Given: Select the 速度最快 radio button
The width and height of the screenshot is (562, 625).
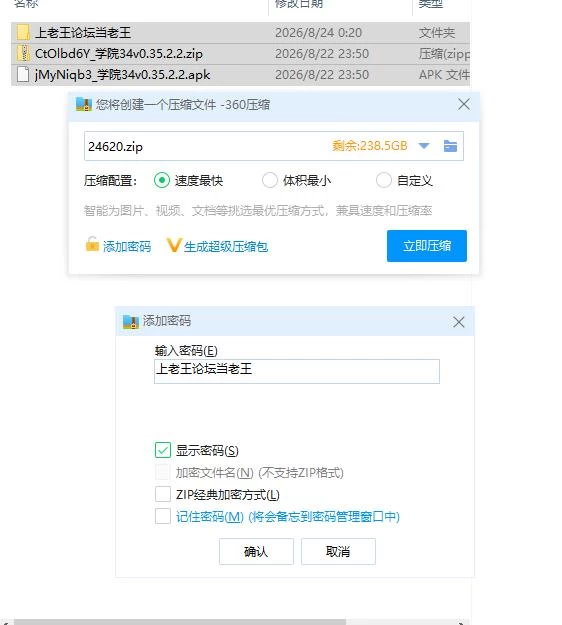Looking at the screenshot, I should click(162, 181).
